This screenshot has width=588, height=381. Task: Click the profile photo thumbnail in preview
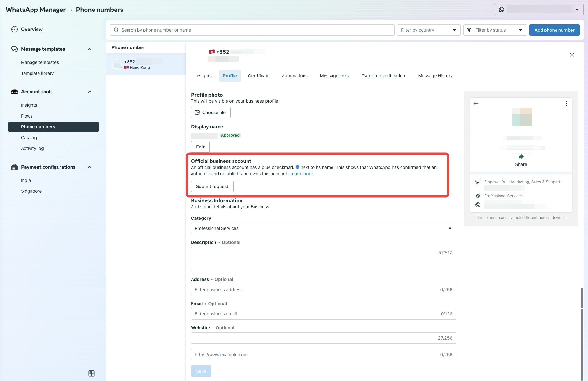(x=522, y=117)
